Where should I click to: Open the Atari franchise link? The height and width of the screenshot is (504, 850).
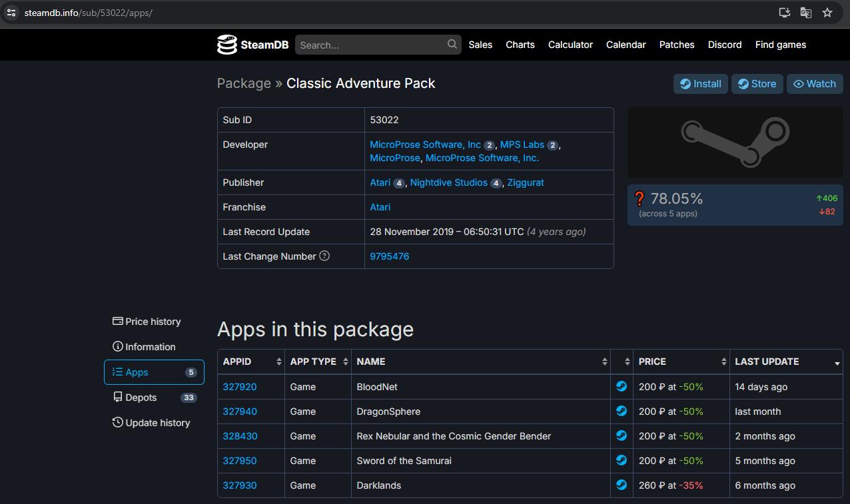point(380,207)
